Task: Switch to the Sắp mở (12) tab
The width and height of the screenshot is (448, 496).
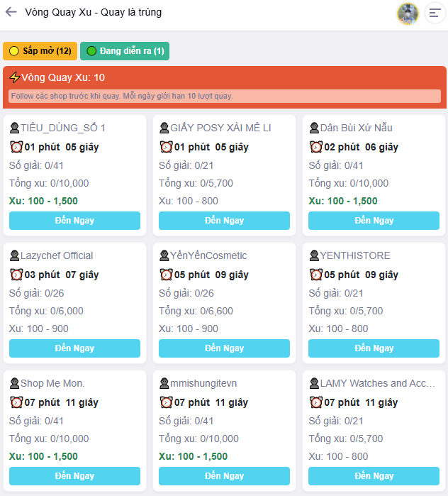Action: [x=40, y=51]
